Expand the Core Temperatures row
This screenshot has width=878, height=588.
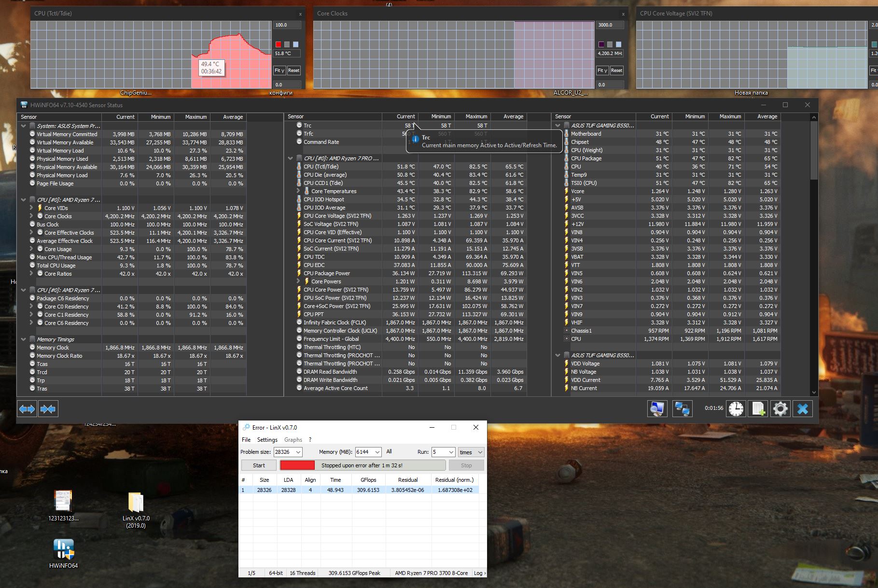tap(298, 191)
